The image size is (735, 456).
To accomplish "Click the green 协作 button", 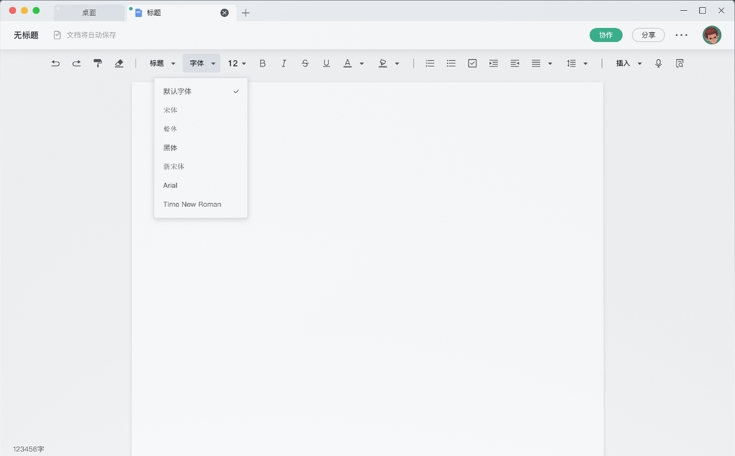I will click(606, 35).
